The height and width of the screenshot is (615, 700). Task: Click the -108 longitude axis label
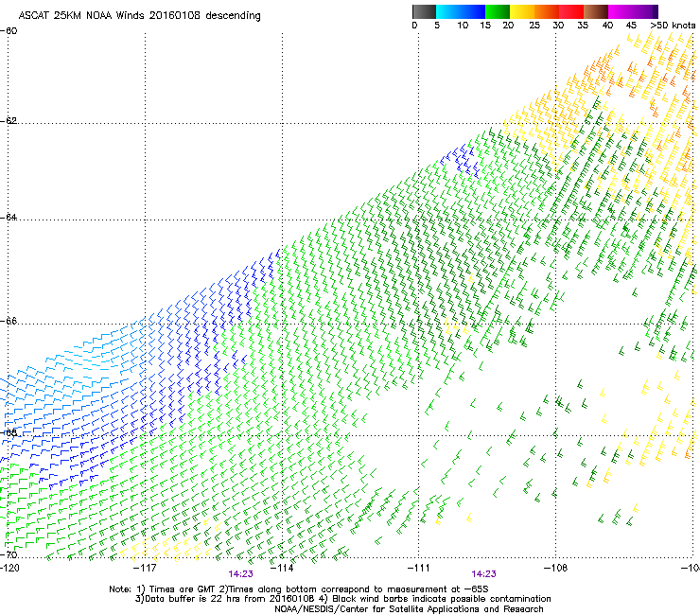[x=556, y=568]
